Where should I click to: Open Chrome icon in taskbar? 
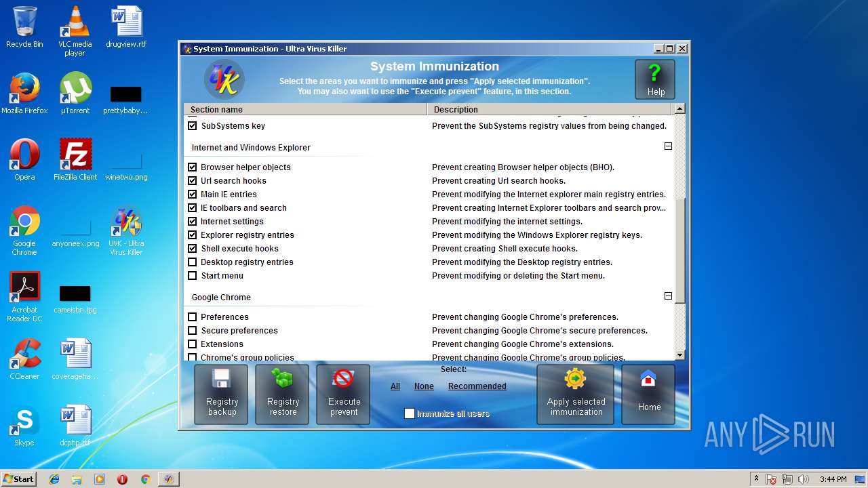[145, 479]
